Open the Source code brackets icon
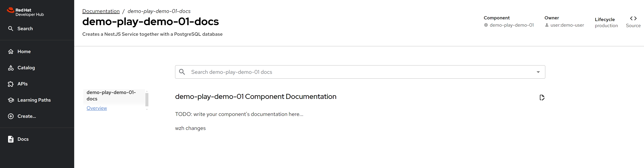644x168 pixels. (x=633, y=19)
